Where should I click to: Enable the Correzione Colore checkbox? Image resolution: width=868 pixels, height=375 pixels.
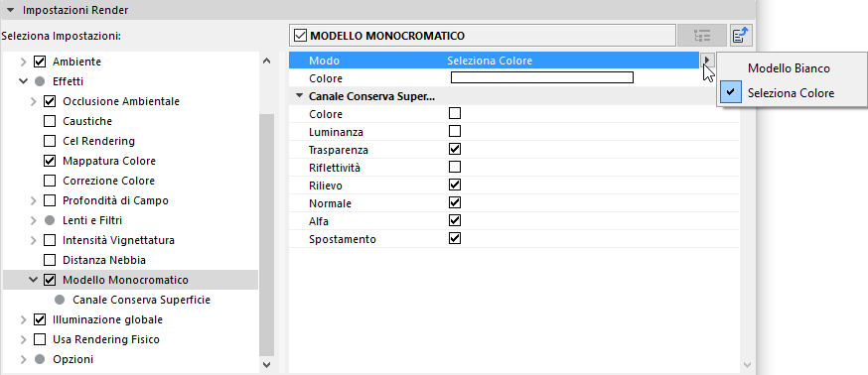50,181
